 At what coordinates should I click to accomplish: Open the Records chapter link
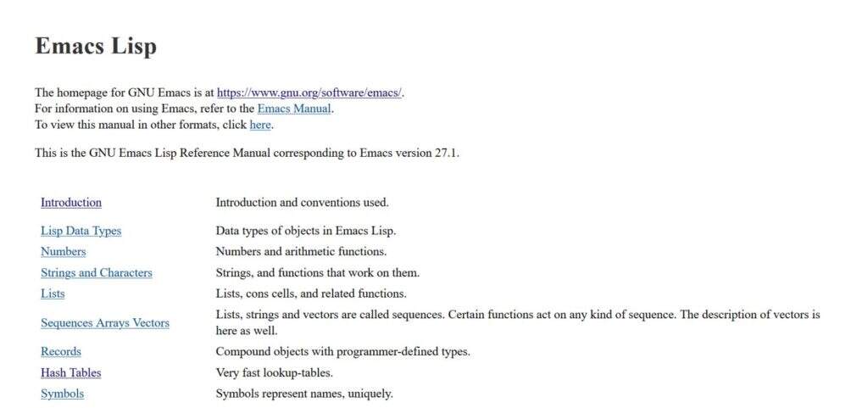pos(61,351)
